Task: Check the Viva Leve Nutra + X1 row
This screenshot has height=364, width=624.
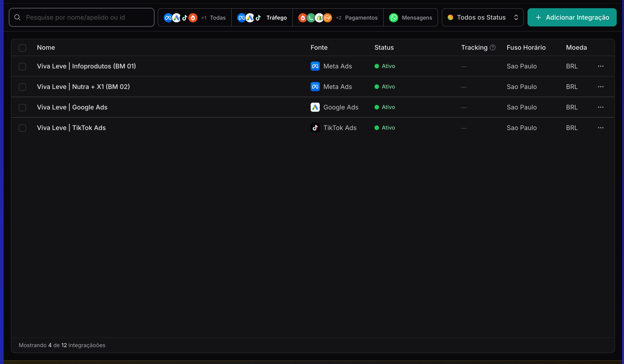Action: (22, 87)
